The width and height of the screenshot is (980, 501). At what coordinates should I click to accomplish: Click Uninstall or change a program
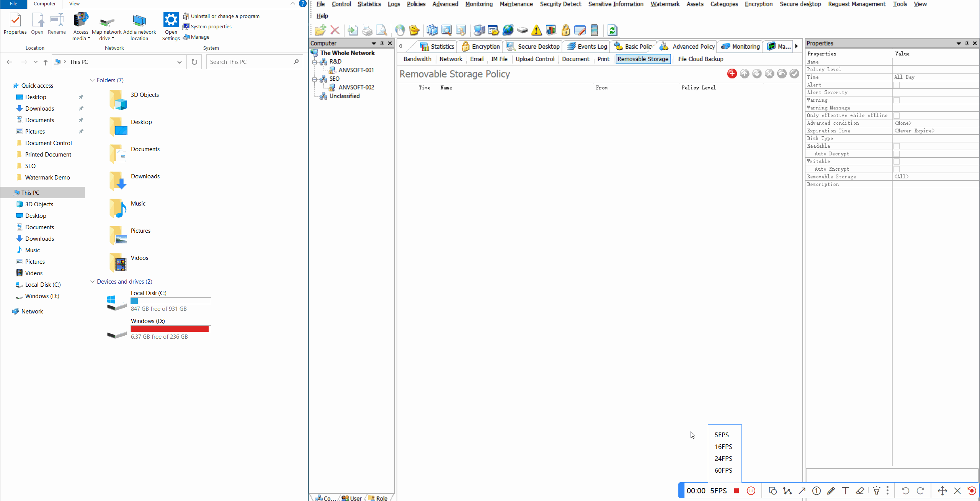[x=225, y=16]
